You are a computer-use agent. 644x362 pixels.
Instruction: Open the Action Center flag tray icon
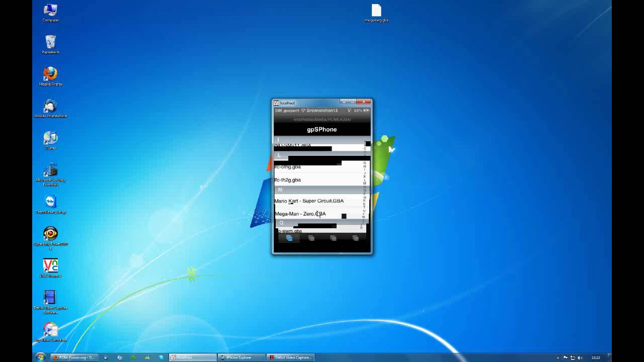tap(565, 357)
